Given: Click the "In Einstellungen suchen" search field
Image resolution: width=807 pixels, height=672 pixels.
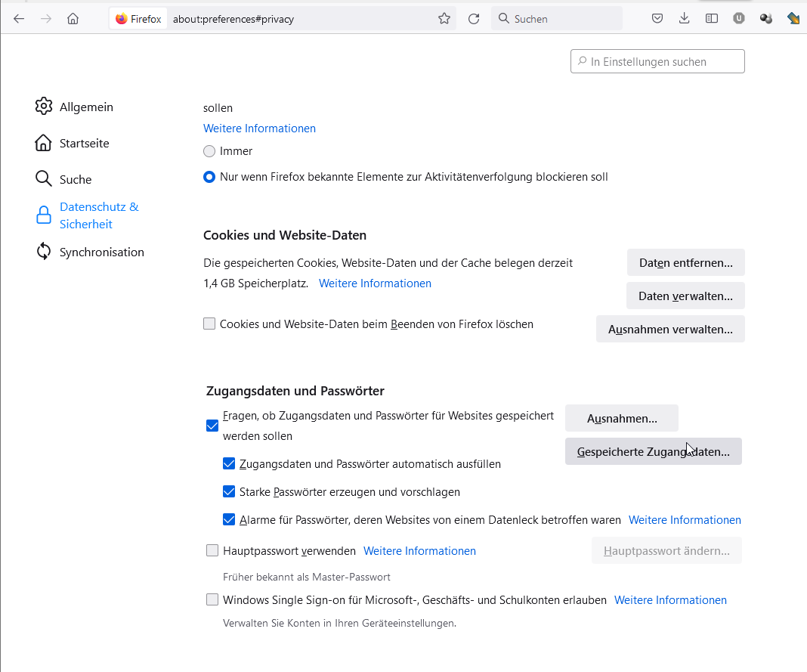Looking at the screenshot, I should 657,62.
